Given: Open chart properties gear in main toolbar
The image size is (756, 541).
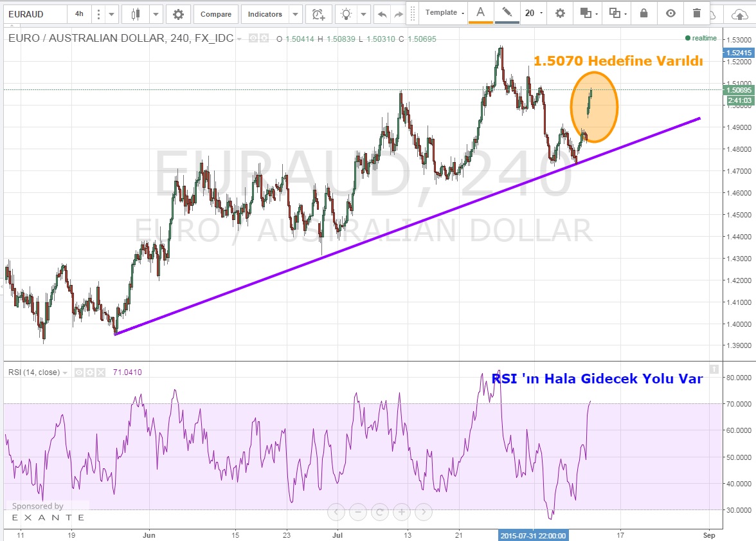Looking at the screenshot, I should click(178, 14).
